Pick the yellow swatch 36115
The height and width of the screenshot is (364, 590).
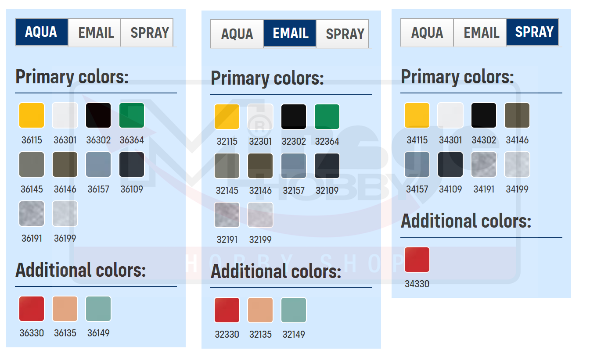[x=32, y=115]
